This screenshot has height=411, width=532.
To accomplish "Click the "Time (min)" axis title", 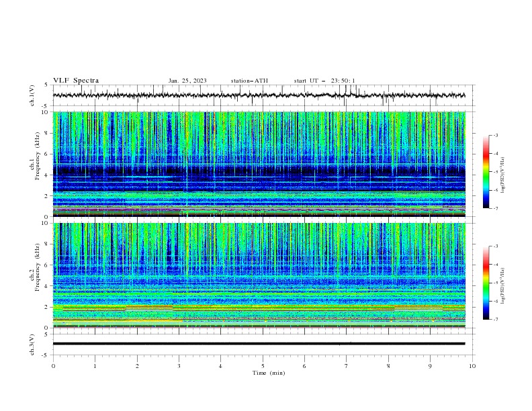I will pyautogui.click(x=269, y=373).
